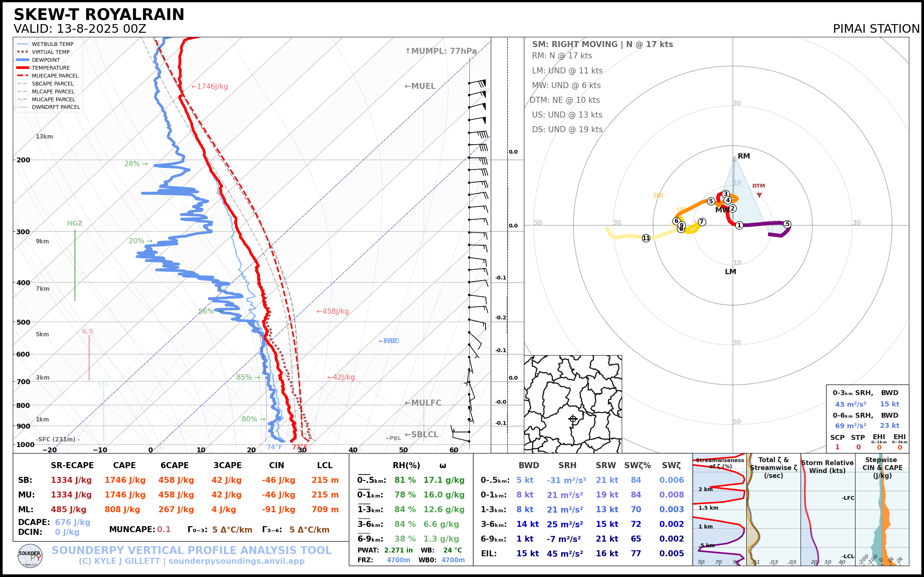Click the LM storm motion label
Image resolution: width=924 pixels, height=577 pixels.
(x=730, y=272)
